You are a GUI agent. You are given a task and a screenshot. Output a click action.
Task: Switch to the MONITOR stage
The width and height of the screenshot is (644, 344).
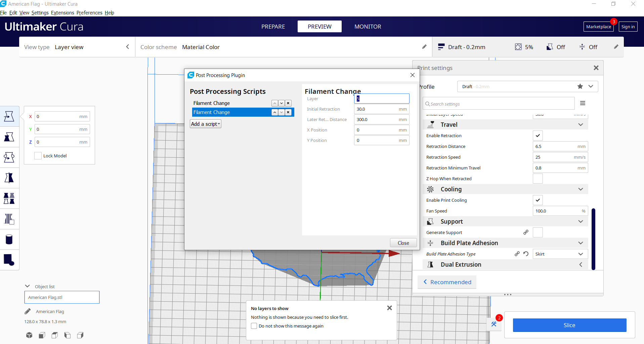pyautogui.click(x=368, y=27)
